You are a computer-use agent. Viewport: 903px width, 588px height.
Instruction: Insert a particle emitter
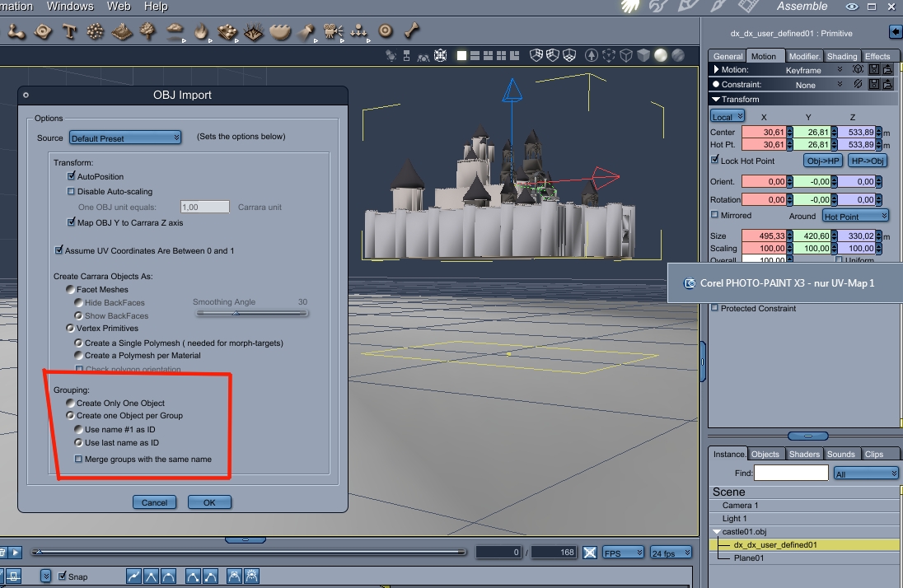95,31
